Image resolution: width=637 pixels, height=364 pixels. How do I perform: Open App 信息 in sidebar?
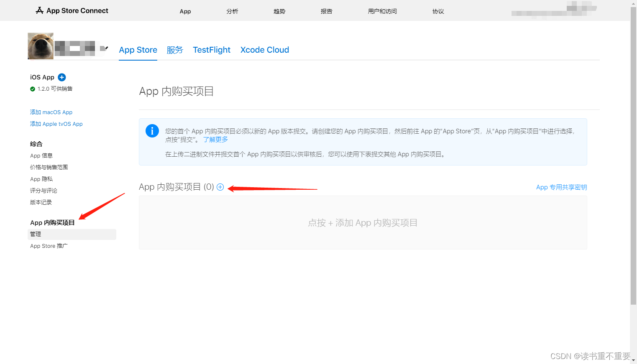(41, 155)
